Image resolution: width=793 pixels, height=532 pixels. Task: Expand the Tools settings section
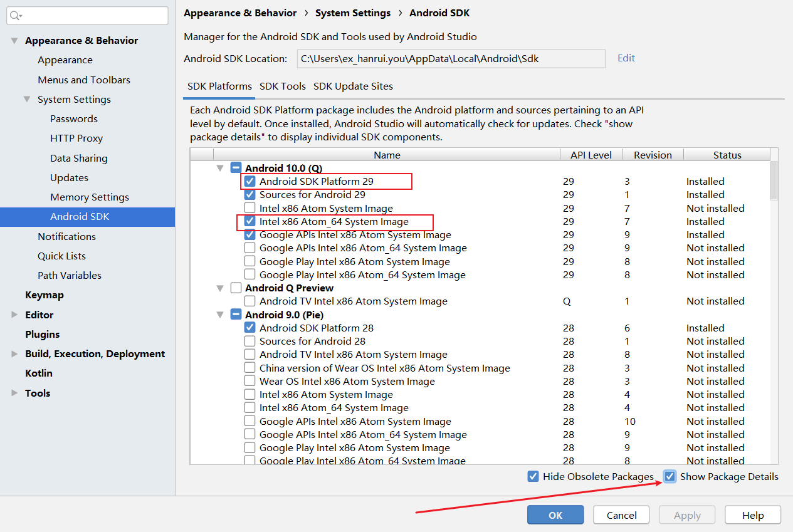coord(14,393)
